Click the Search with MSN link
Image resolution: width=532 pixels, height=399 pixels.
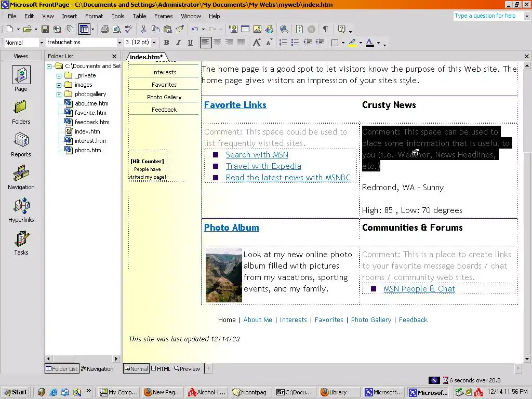point(257,155)
